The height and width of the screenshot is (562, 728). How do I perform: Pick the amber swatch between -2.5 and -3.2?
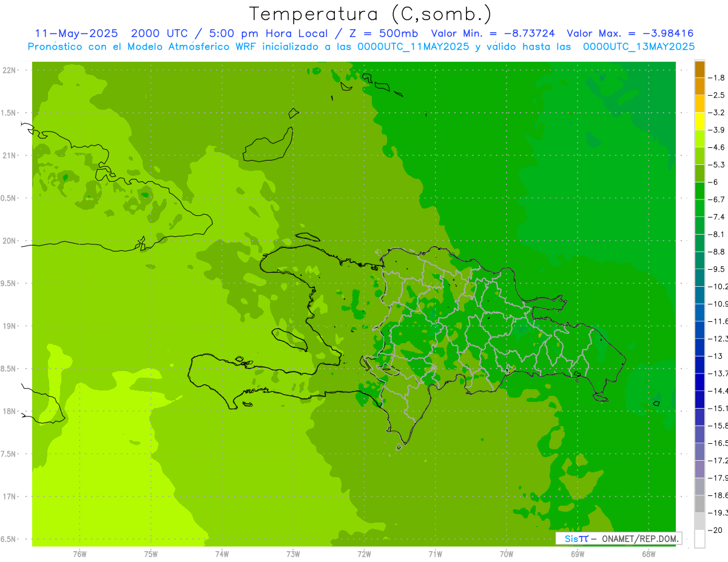699,104
